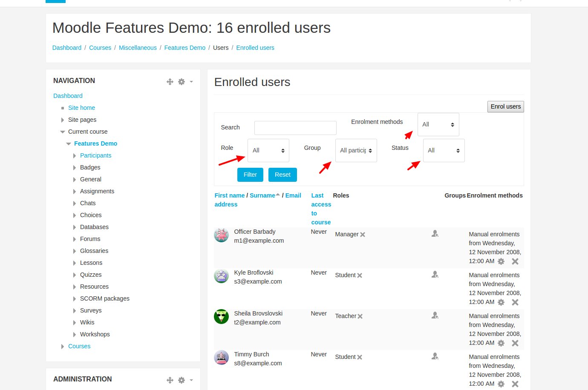Open Features Demo in the Navigation tree
Viewport: 588px width, 390px height.
tap(95, 143)
